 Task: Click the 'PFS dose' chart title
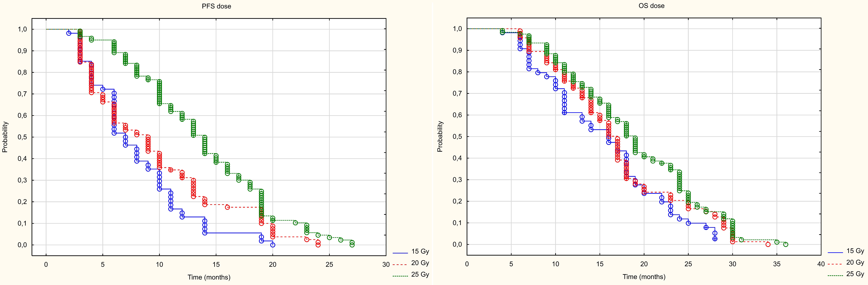click(x=216, y=6)
